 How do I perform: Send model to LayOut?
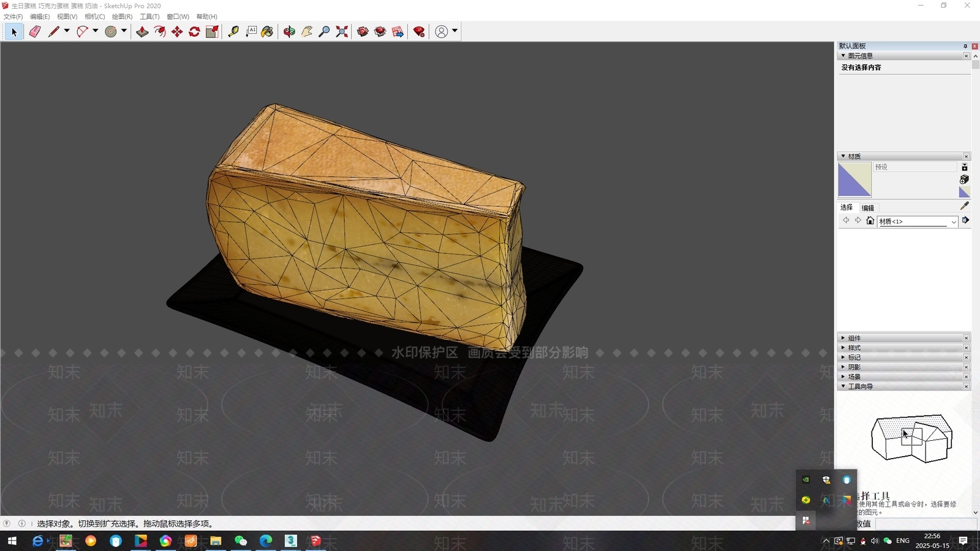(398, 32)
